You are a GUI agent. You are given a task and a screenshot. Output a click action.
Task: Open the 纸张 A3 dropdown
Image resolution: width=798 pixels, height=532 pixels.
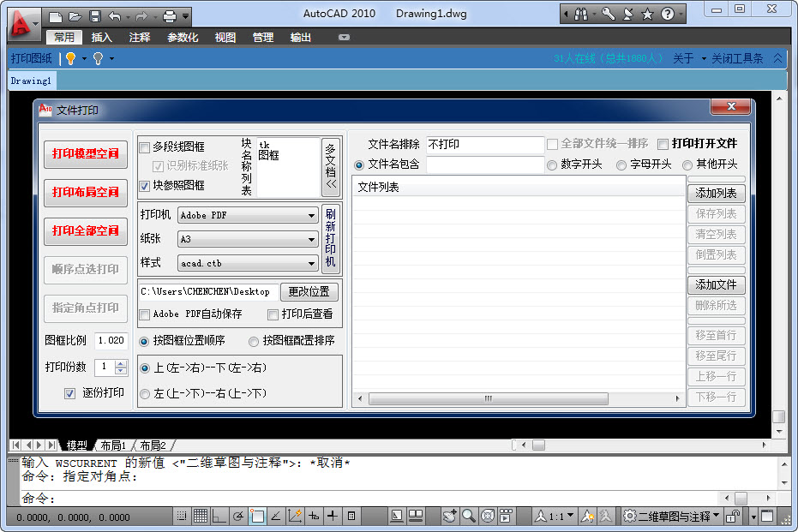tap(248, 239)
